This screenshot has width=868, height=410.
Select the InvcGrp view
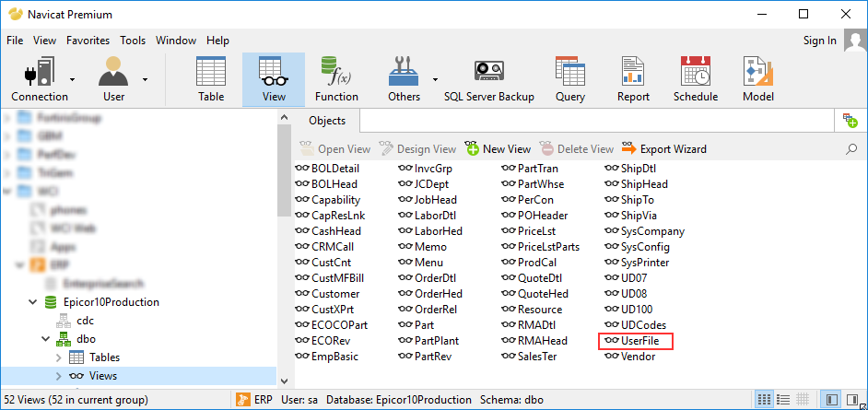click(x=426, y=169)
